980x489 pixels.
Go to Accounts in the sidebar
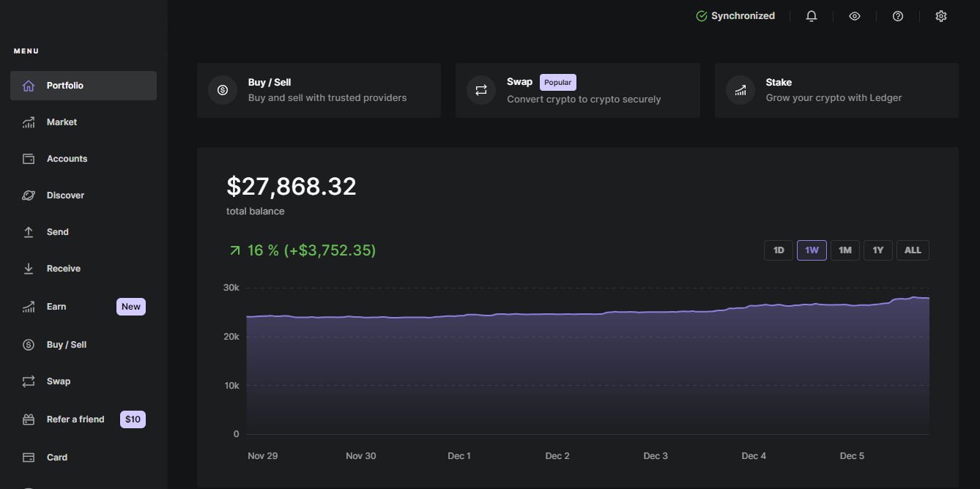point(67,159)
